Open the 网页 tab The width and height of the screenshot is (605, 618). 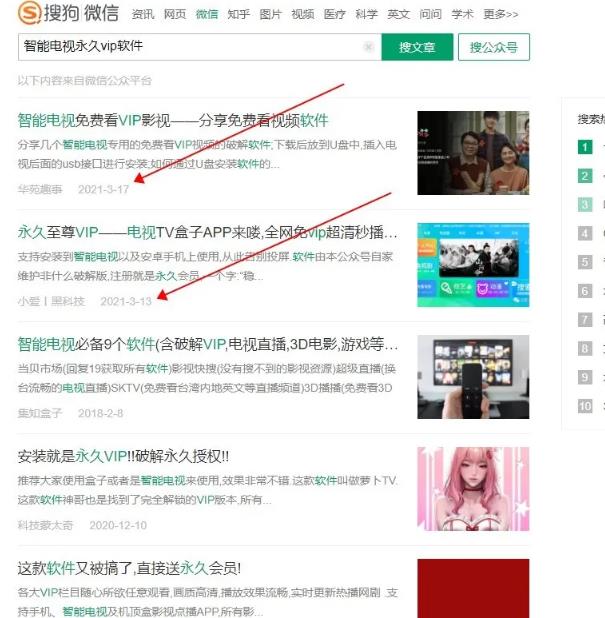coord(175,15)
